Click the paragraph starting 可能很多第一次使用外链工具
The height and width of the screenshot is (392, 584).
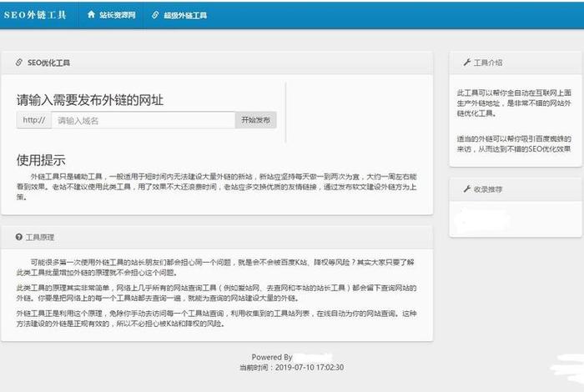215,267
